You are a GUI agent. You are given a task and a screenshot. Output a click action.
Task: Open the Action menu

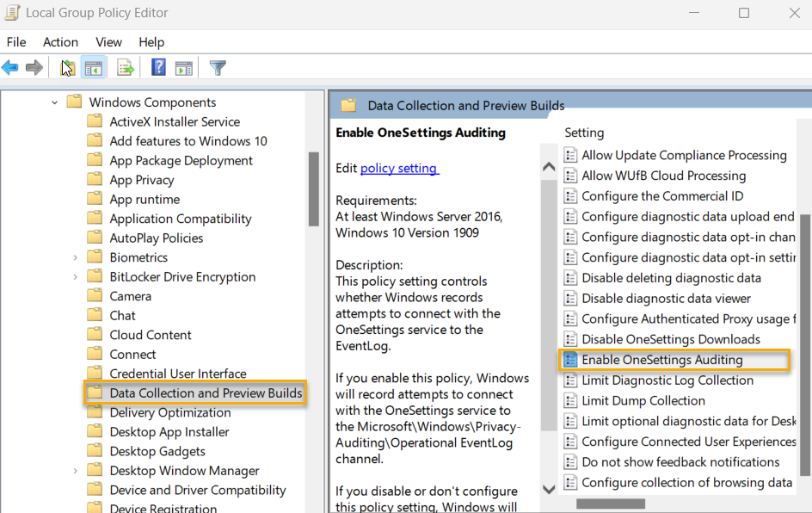[60, 41]
